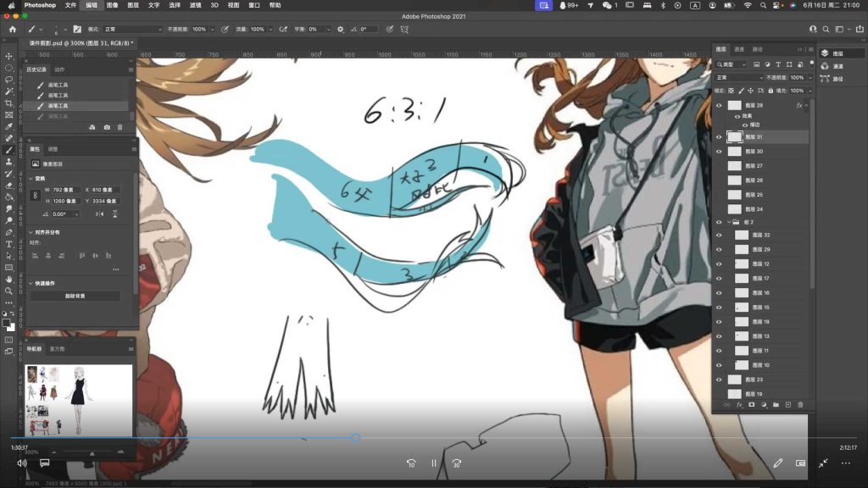The height and width of the screenshot is (488, 868).
Task: Toggle visibility of layer 图层 29
Action: tap(719, 250)
